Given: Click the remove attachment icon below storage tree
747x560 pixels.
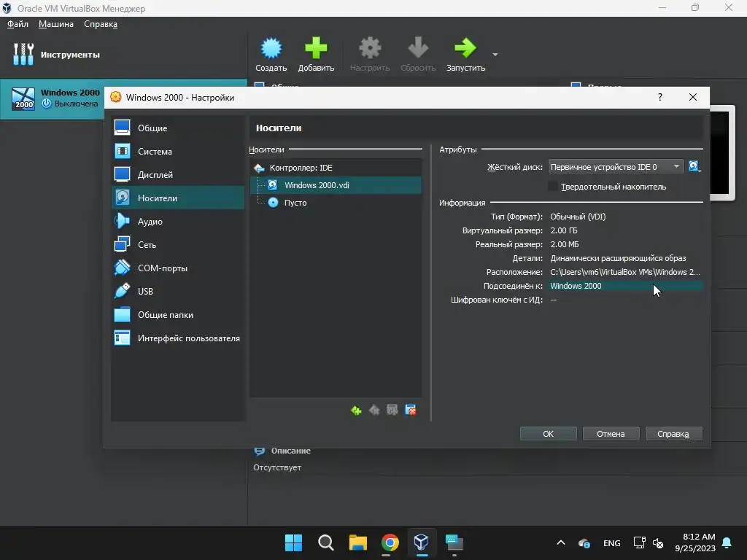Looking at the screenshot, I should [x=411, y=410].
